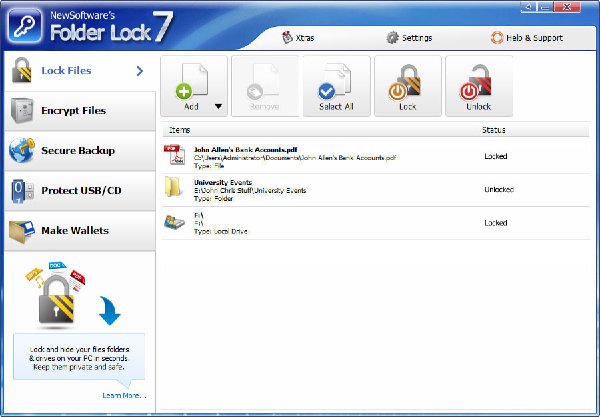Click Locked status of the bank accounts PDF
600x417 pixels.
(496, 156)
